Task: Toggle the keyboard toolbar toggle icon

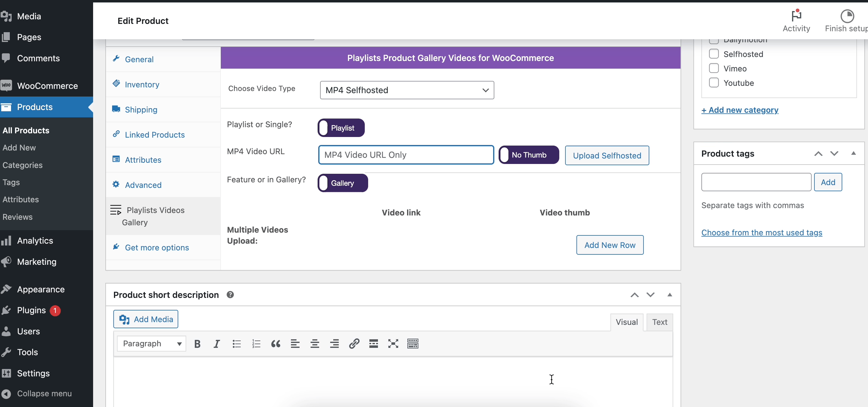Action: tap(413, 344)
